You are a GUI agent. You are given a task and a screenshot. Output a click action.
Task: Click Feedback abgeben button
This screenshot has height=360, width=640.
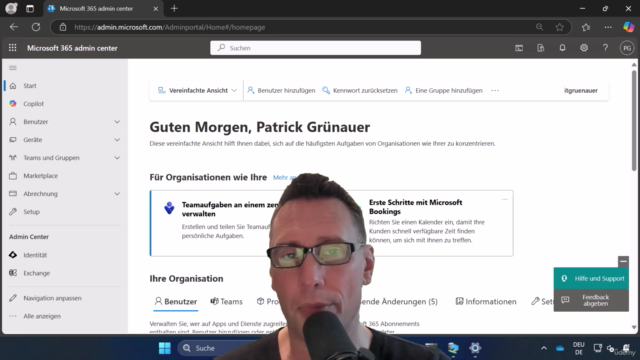click(x=591, y=300)
